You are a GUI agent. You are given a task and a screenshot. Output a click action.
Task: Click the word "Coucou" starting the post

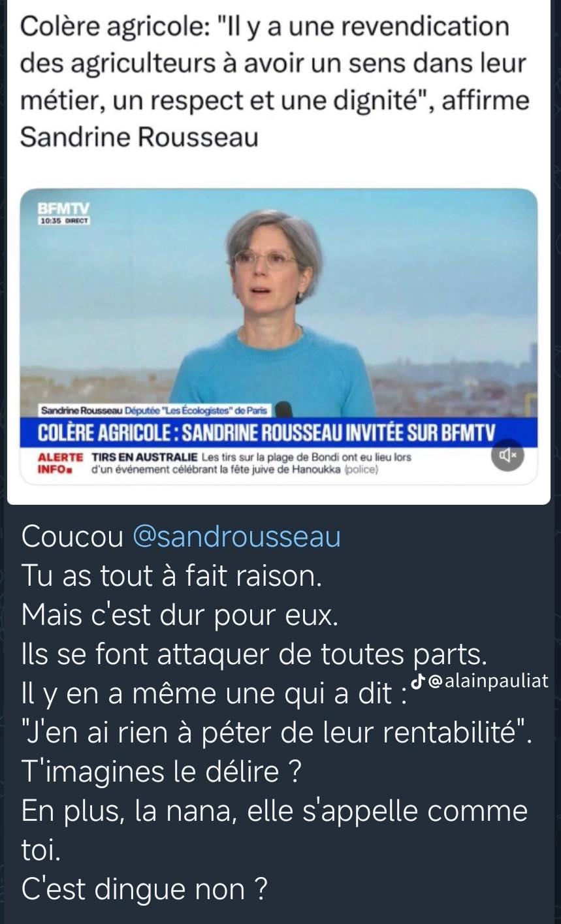(72, 537)
